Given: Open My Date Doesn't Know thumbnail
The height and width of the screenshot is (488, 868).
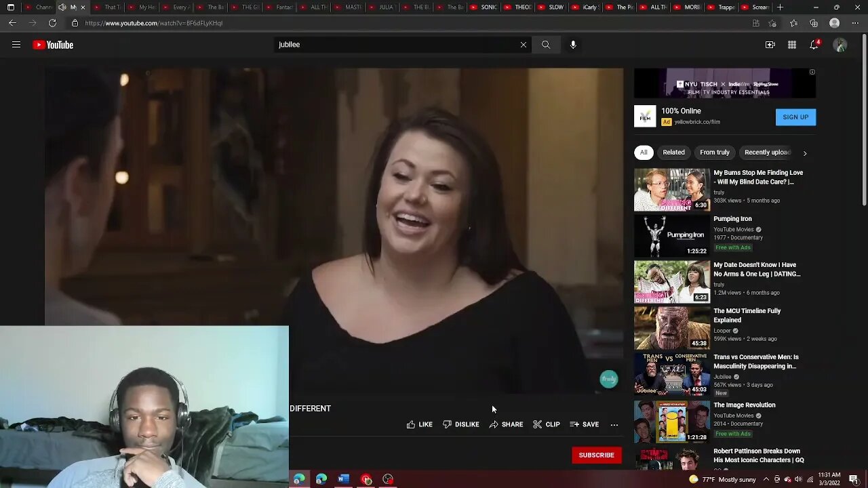Looking at the screenshot, I should click(672, 282).
